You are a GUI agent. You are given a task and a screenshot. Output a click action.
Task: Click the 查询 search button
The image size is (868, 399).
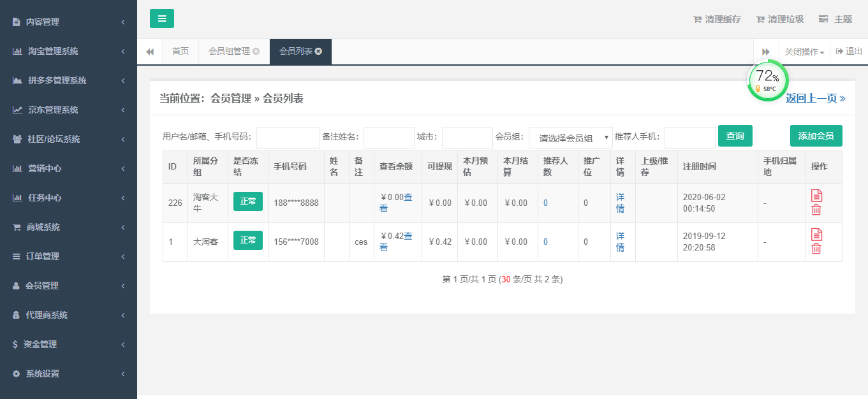pyautogui.click(x=735, y=136)
